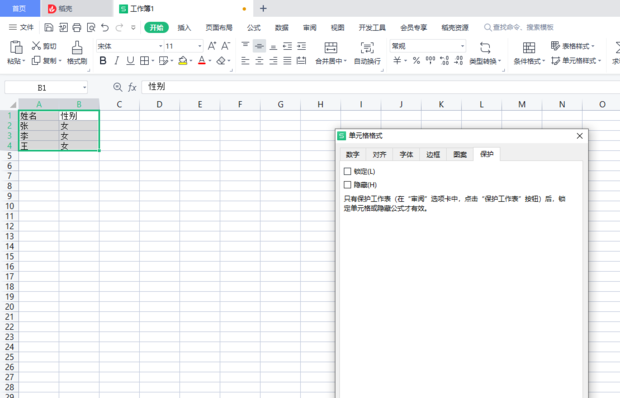Image resolution: width=620 pixels, height=398 pixels.
Task: Click in the formula bar showing 性别
Action: tap(380, 87)
